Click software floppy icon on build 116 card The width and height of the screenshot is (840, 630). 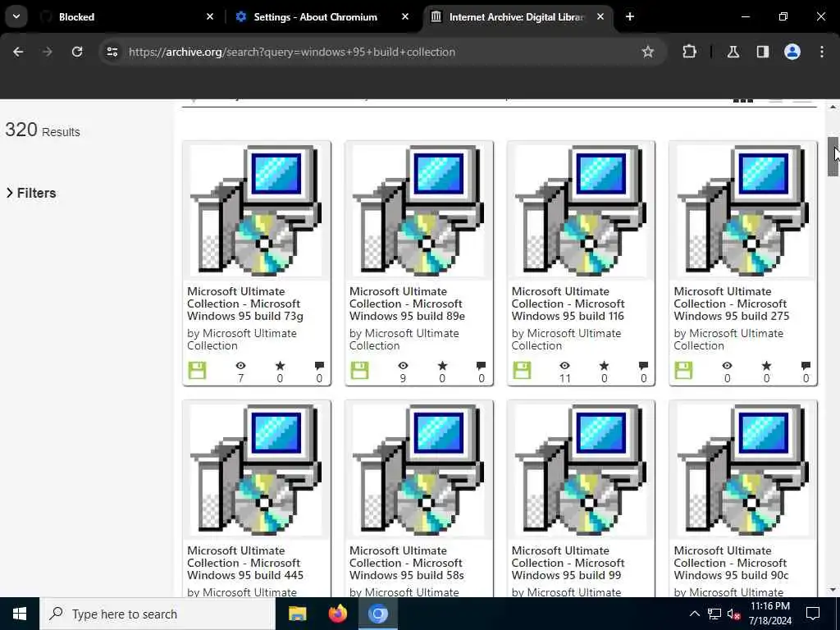(x=522, y=370)
